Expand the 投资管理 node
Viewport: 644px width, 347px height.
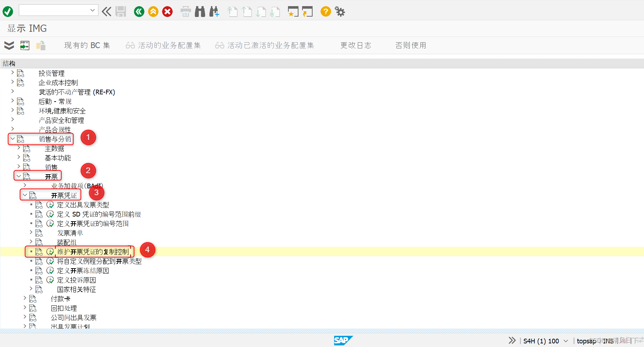click(x=13, y=72)
